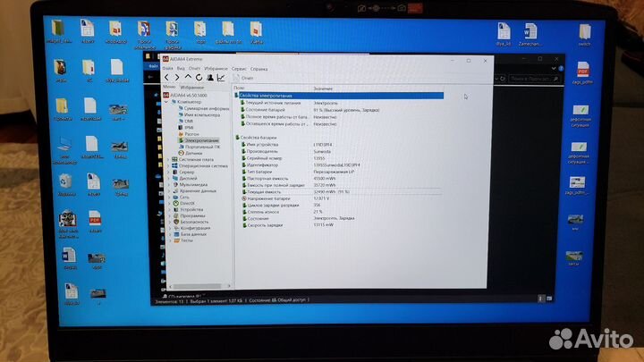Expand the Сеть branch arrow
644x362 pixels.
click(x=169, y=197)
